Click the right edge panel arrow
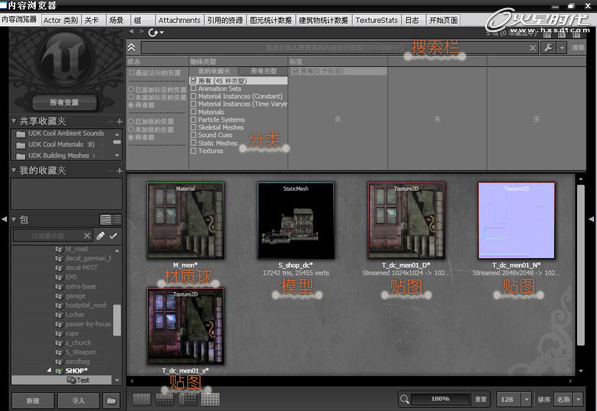This screenshot has height=411, width=597. [x=591, y=219]
